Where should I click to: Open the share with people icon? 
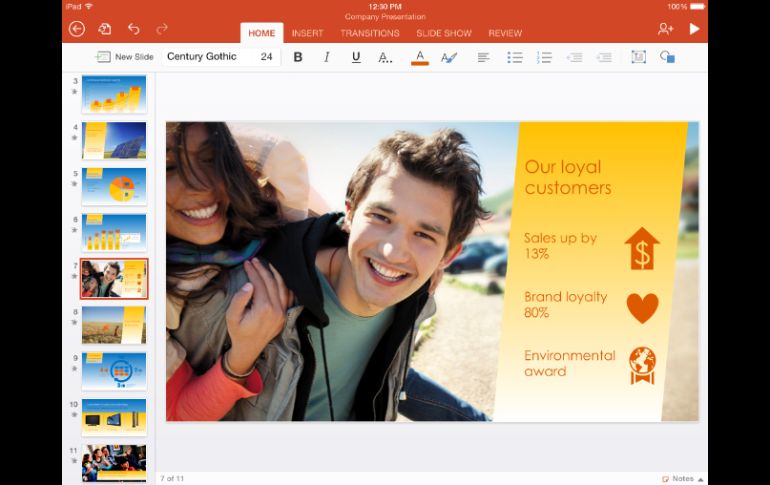click(x=665, y=29)
